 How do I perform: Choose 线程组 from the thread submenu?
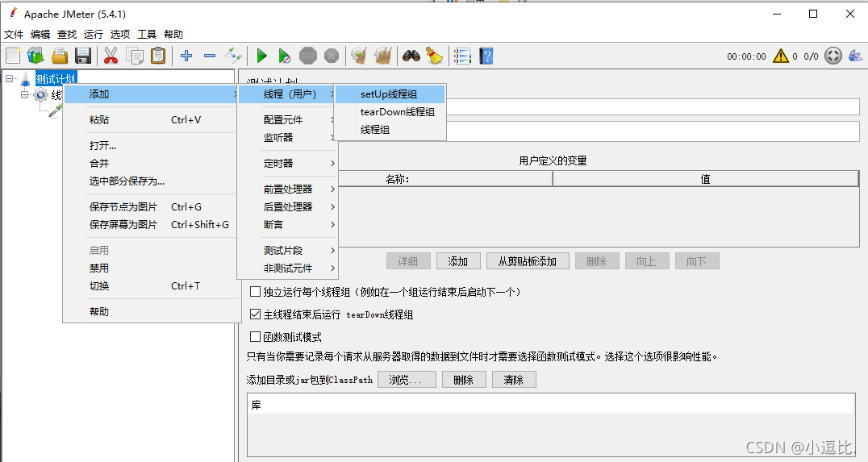(x=390, y=130)
